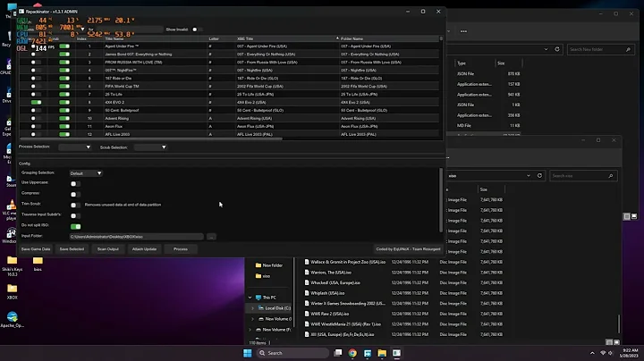This screenshot has width=644, height=361.
Task: Click the Save Selected button
Action: coord(72,249)
